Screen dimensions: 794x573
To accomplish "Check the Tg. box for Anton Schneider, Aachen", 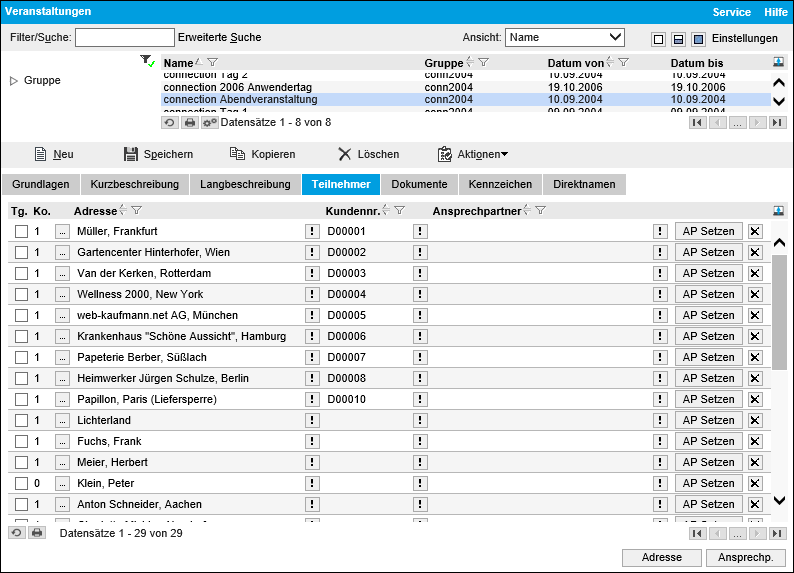I will (21, 505).
